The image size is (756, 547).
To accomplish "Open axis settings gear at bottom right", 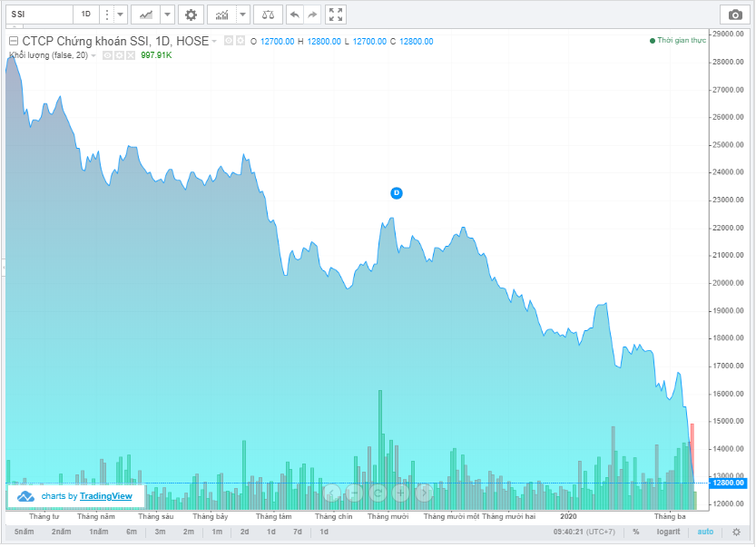I will pos(736,532).
